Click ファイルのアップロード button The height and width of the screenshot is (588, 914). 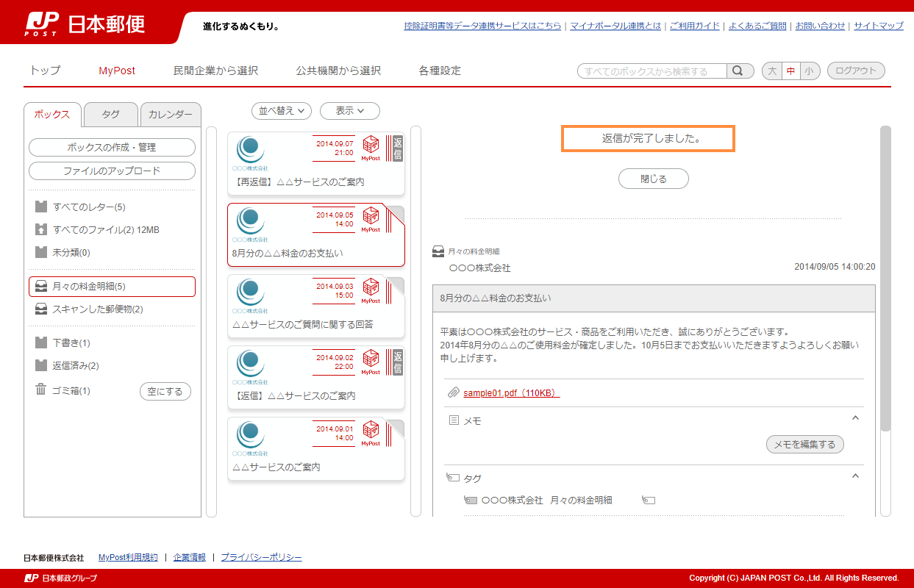(112, 171)
